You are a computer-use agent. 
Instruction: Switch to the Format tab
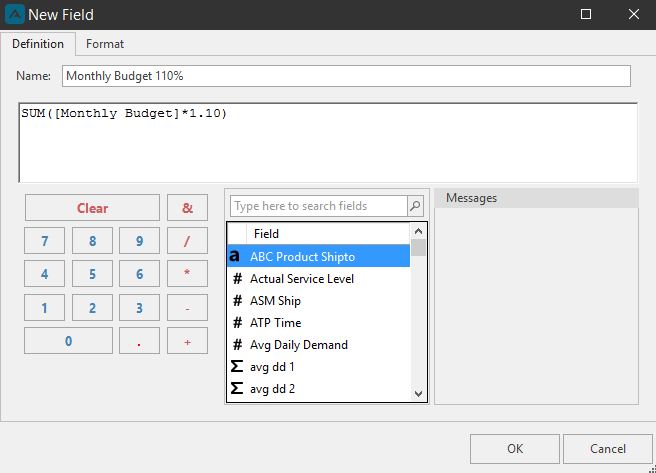[105, 44]
